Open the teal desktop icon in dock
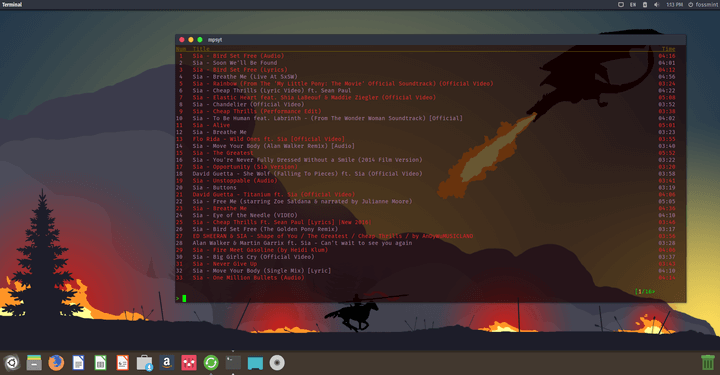 [255, 364]
